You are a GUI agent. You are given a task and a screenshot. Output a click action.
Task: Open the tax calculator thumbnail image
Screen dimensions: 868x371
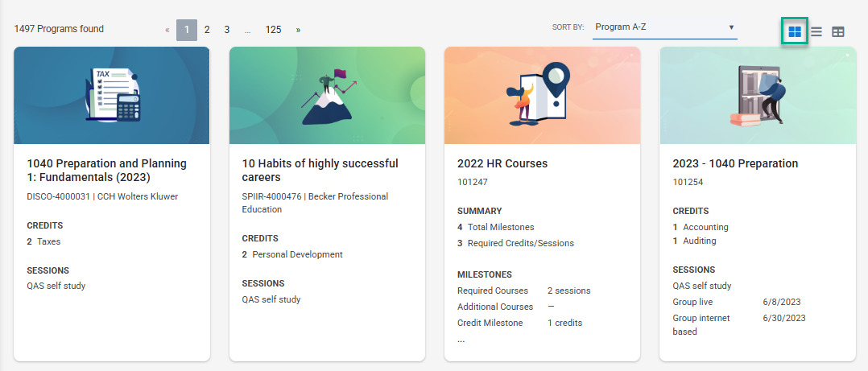112,95
